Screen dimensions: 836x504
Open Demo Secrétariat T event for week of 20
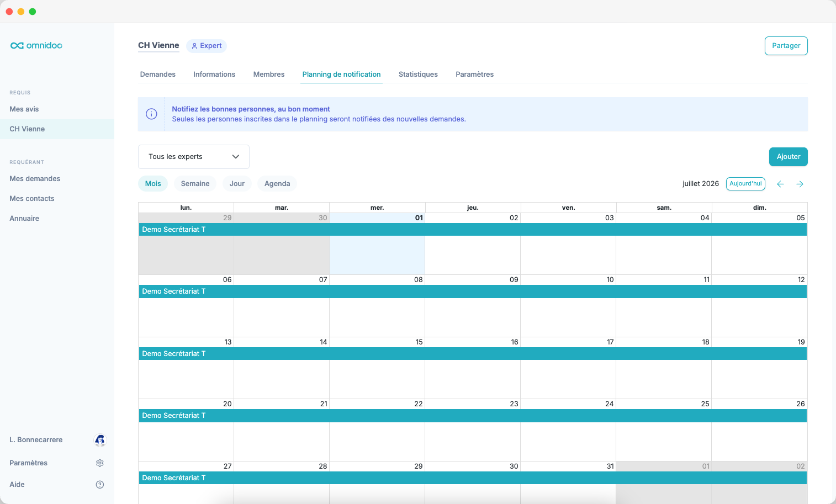point(473,416)
